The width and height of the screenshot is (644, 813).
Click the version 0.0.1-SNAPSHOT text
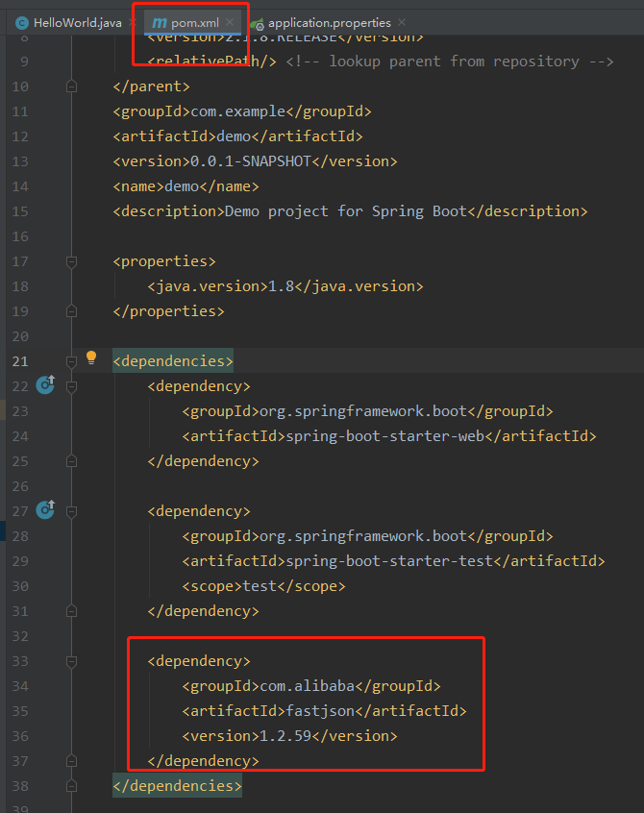coord(251,161)
